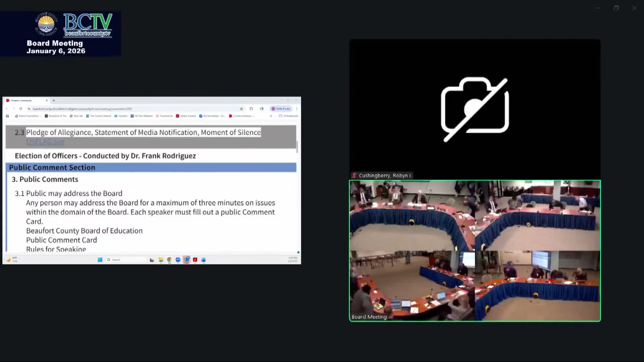Open the browser side panel icon

tap(262, 109)
